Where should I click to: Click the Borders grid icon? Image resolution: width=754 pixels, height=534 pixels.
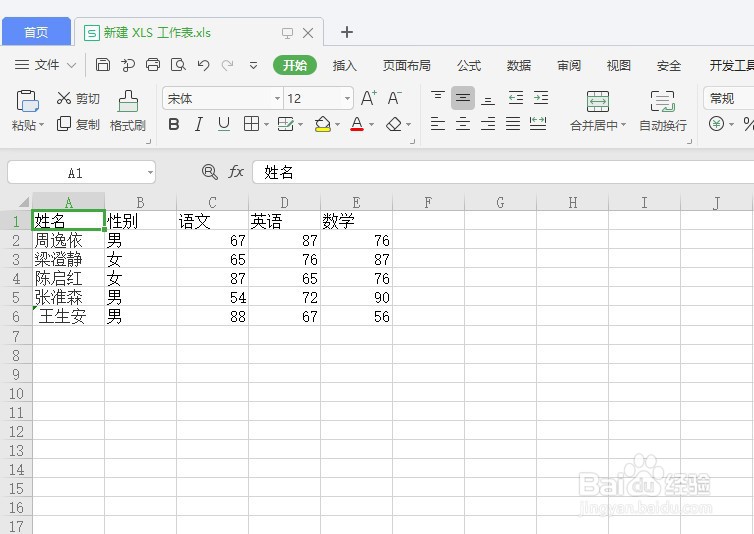click(x=251, y=124)
